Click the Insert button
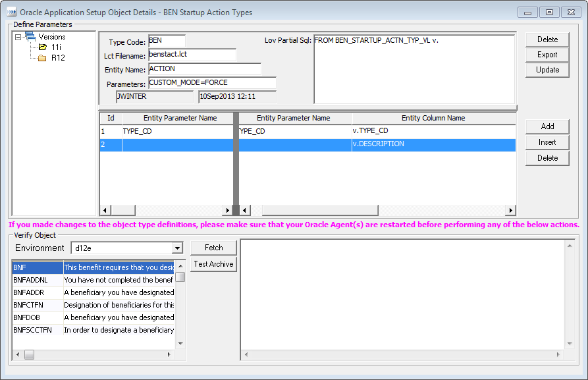This screenshot has width=588, height=380. [547, 142]
